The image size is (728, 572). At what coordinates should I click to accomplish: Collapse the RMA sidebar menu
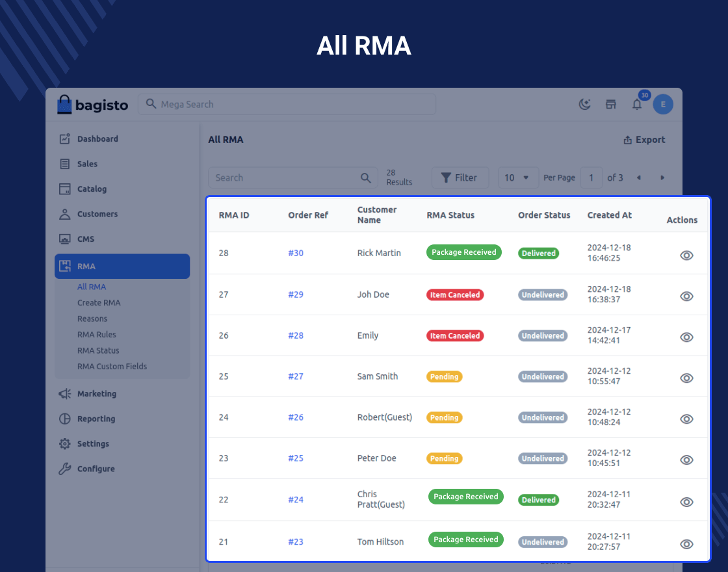click(x=122, y=266)
